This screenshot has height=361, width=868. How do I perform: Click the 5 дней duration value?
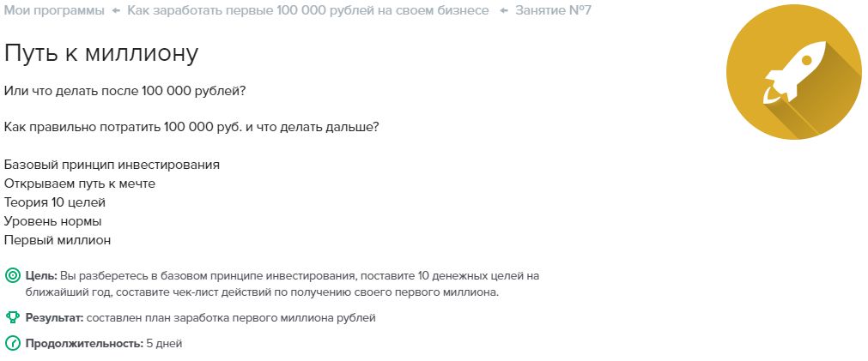pyautogui.click(x=164, y=343)
